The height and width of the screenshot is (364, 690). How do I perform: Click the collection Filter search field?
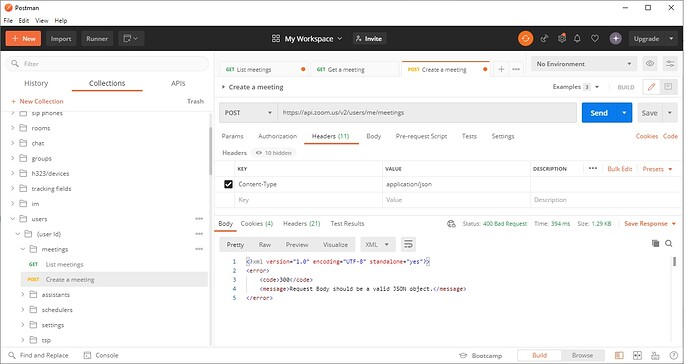coord(107,64)
